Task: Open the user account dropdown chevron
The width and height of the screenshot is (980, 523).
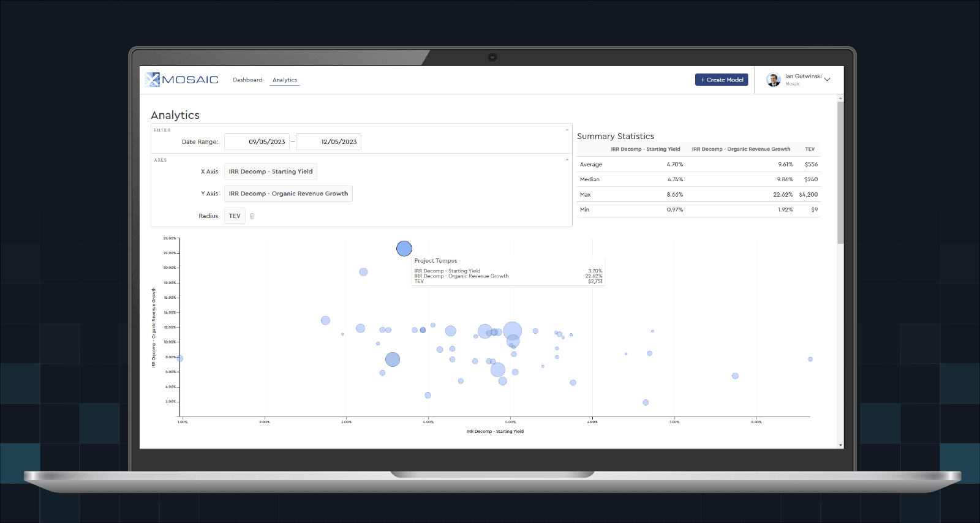Action: tap(827, 80)
